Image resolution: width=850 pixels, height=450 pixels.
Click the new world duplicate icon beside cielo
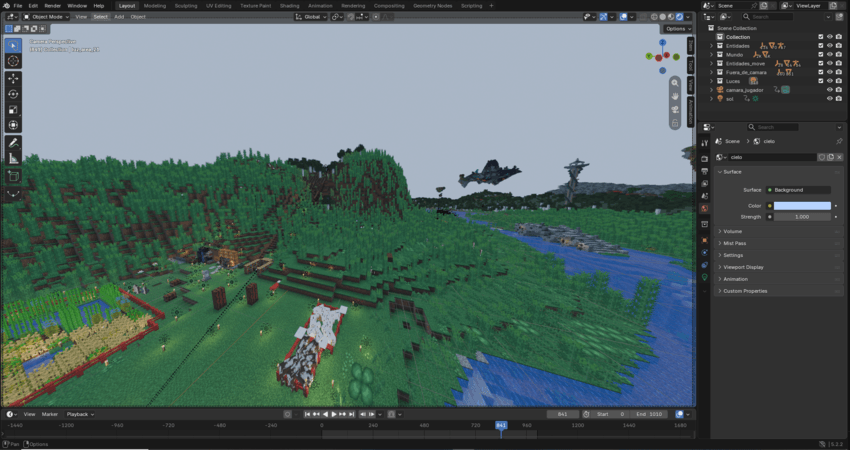click(x=830, y=157)
